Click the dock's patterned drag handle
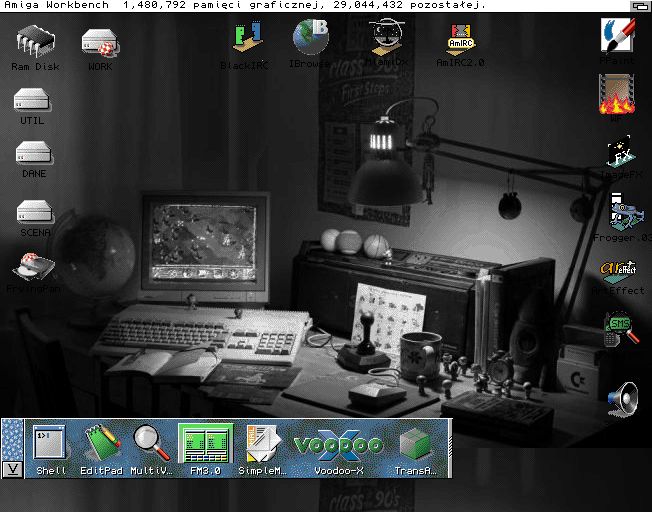Viewport: 652px width, 512px height. (x=12, y=440)
